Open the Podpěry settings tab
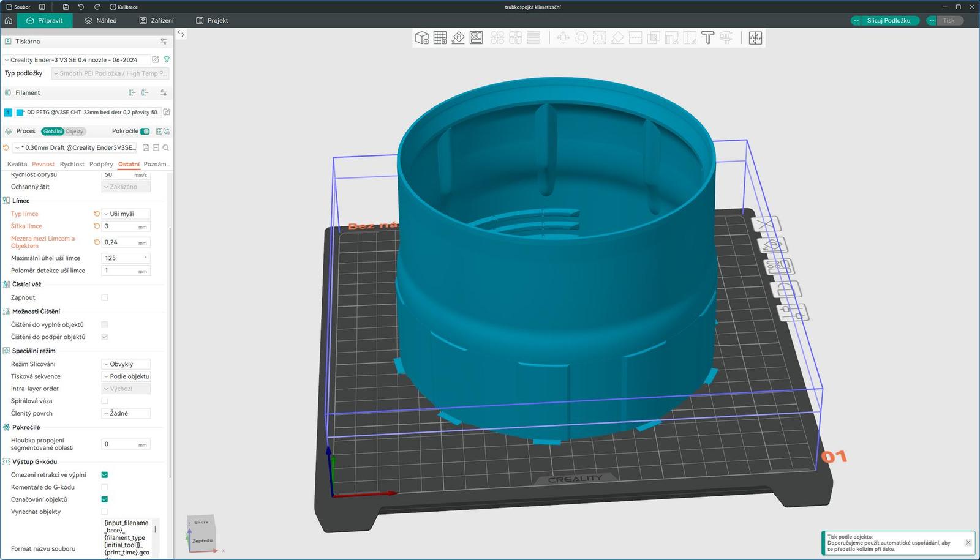 pyautogui.click(x=101, y=164)
